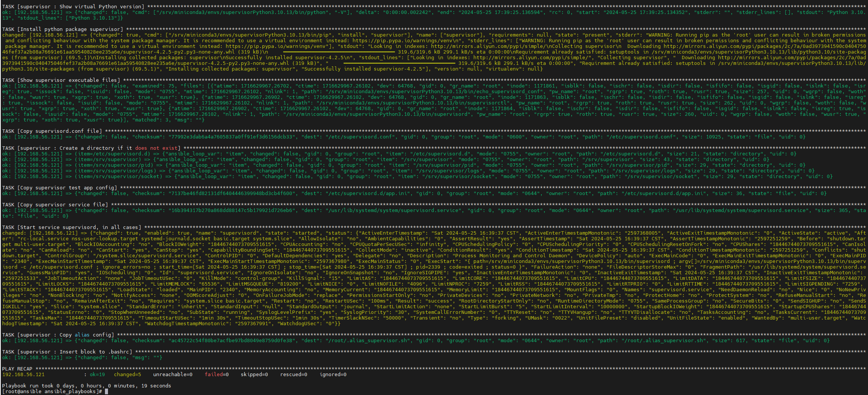This screenshot has height=395, width=868.
Task: Click the 'PLAY RECAP' heading
Action: (17, 369)
